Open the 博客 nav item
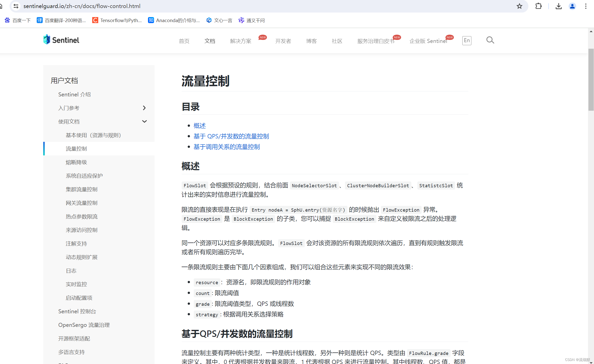The image size is (594, 364). click(312, 41)
